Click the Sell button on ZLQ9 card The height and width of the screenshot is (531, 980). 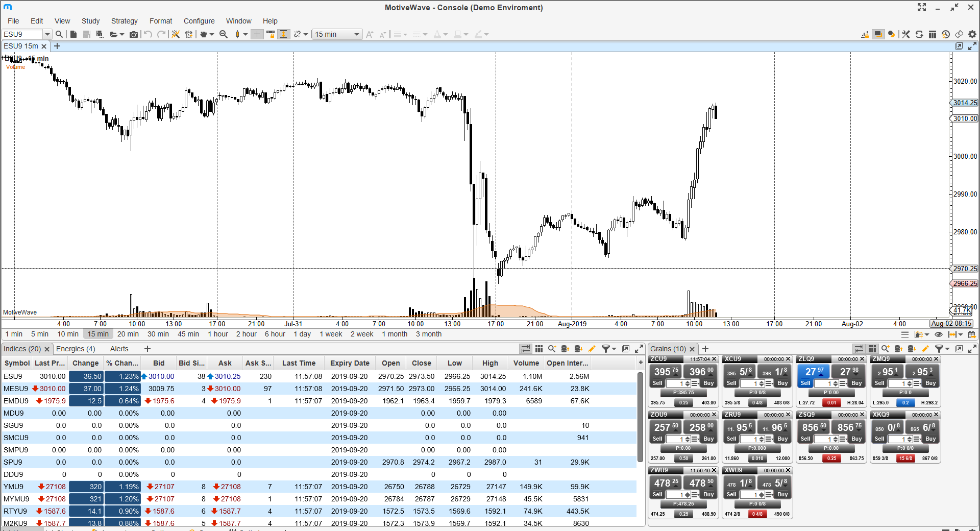(x=805, y=383)
